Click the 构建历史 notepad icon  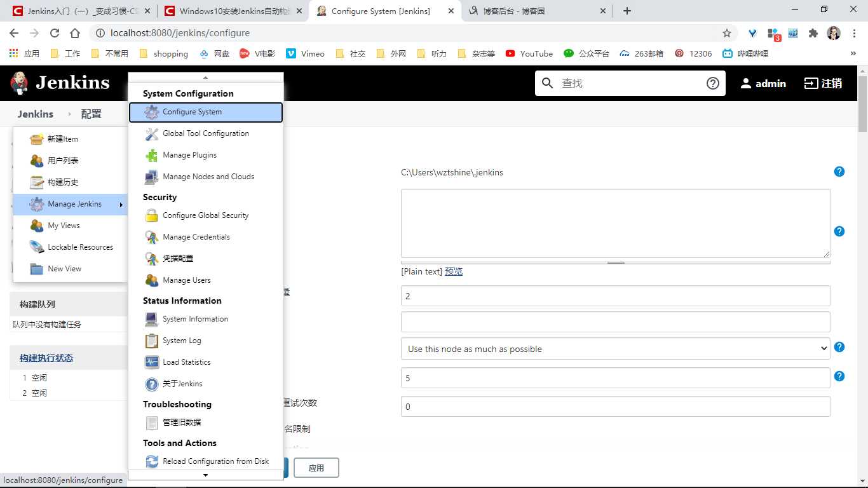(x=37, y=182)
